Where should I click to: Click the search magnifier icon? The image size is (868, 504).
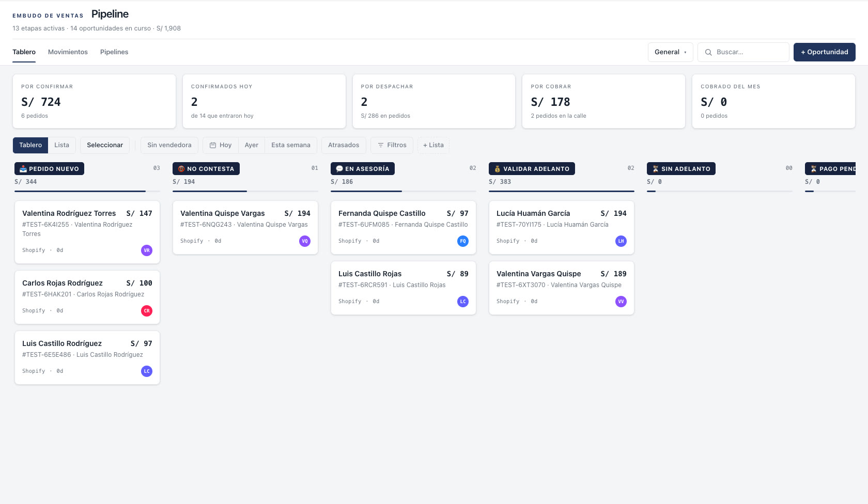point(708,52)
